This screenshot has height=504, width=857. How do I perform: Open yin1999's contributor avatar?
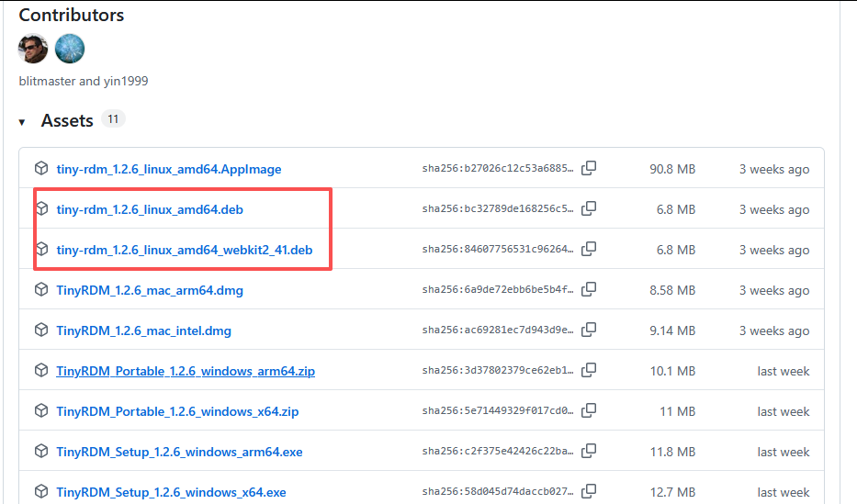[70, 49]
